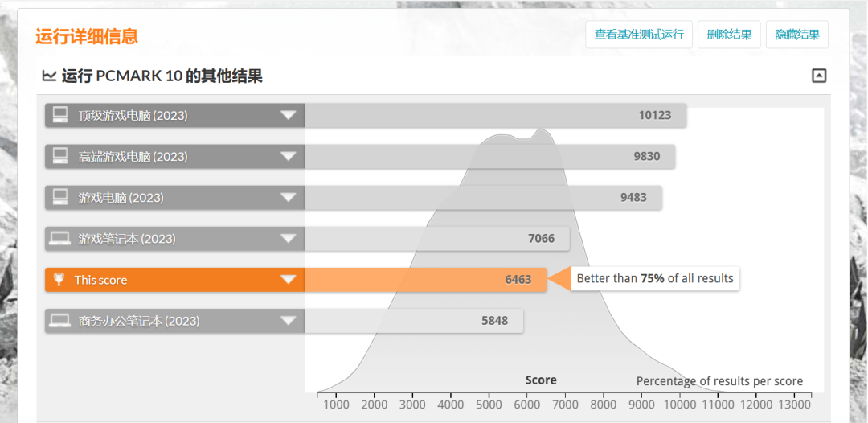Select the 游戏笔记本 (2023) label
The height and width of the screenshot is (423, 868).
tap(127, 239)
